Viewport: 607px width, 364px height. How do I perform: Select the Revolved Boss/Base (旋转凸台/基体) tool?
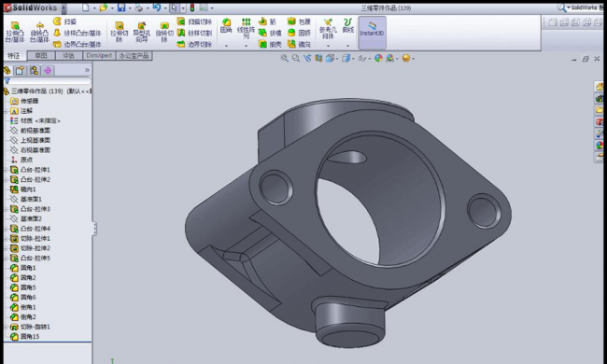point(39,33)
